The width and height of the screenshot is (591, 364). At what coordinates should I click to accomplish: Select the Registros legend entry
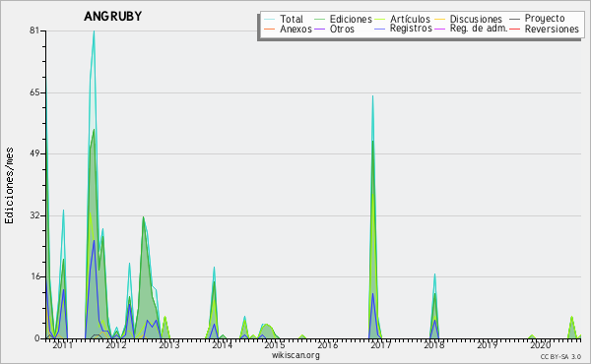(411, 29)
